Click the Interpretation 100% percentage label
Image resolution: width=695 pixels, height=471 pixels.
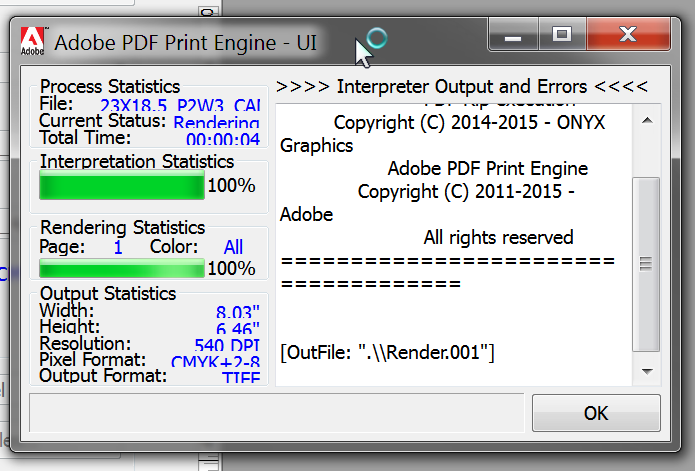[x=231, y=185]
